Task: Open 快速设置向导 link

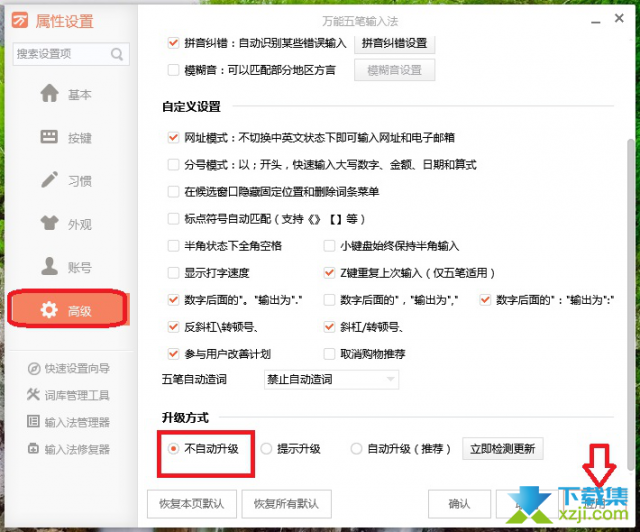Action: coord(77,369)
